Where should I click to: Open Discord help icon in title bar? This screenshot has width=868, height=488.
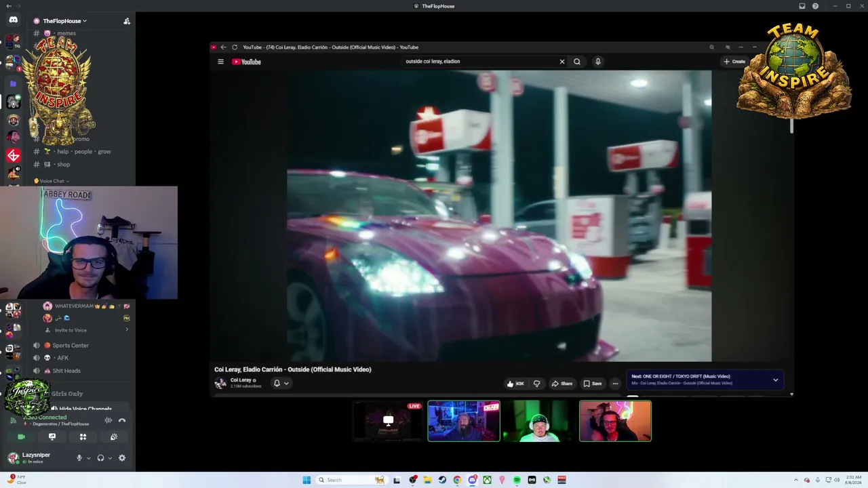[x=815, y=6]
